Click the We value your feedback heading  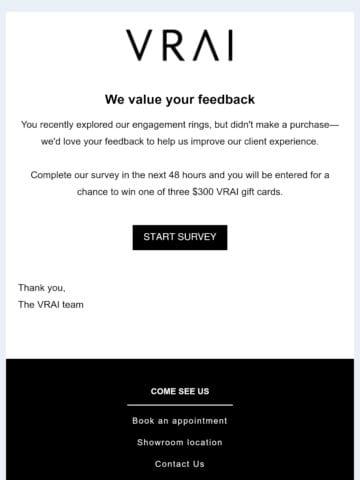coord(180,99)
